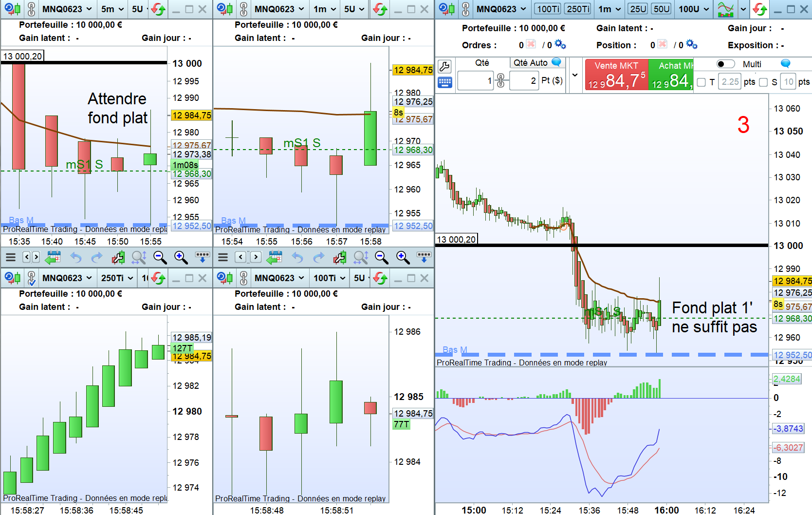The width and height of the screenshot is (812, 515).
Task: Click the help bubble next to Qté Auto
Action: [x=556, y=62]
